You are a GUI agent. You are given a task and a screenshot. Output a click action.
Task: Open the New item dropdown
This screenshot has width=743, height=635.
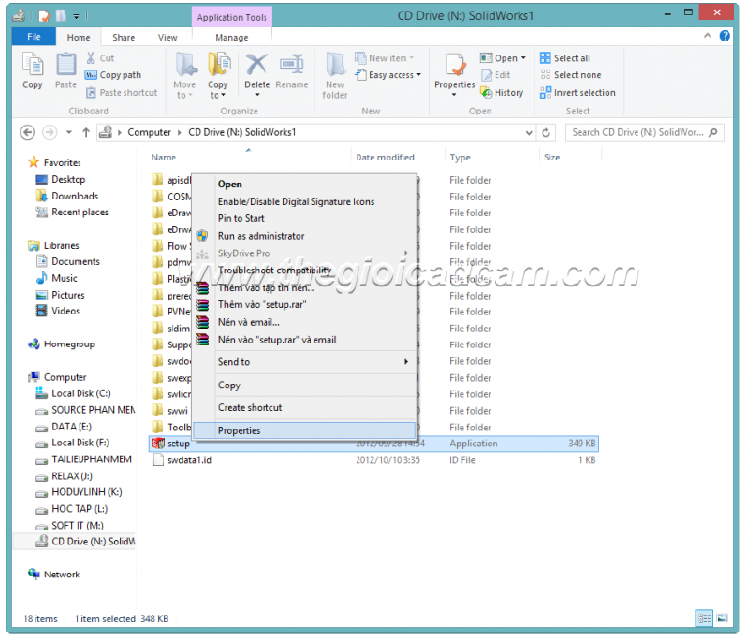pyautogui.click(x=384, y=58)
